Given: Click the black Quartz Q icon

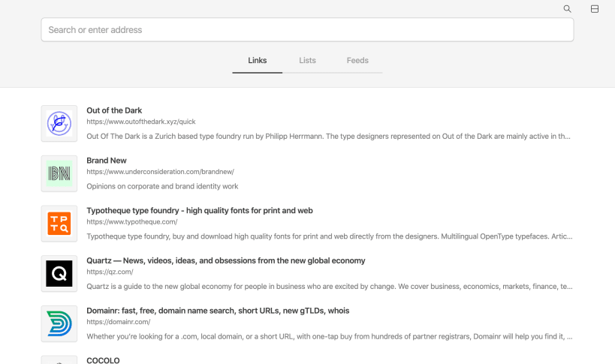Looking at the screenshot, I should [x=59, y=273].
